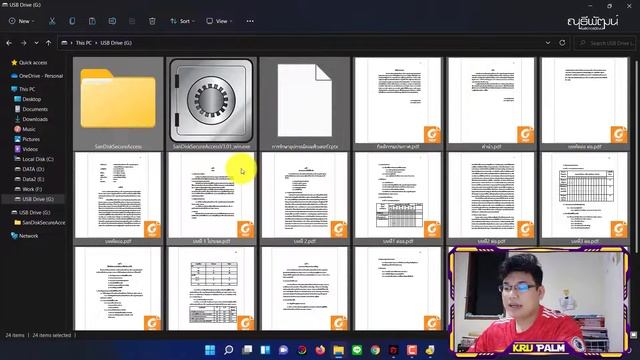Open the View layout dropdown
The width and height of the screenshot is (640, 360).
point(219,21)
